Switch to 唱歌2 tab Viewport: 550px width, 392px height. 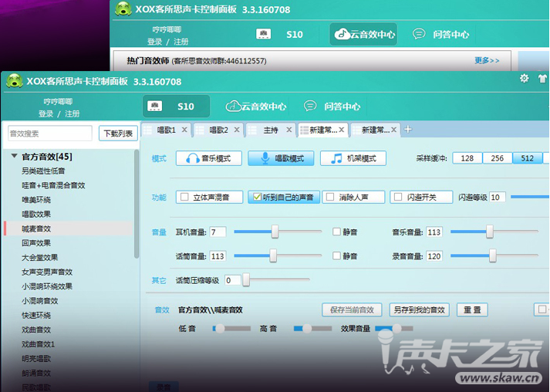pos(218,130)
